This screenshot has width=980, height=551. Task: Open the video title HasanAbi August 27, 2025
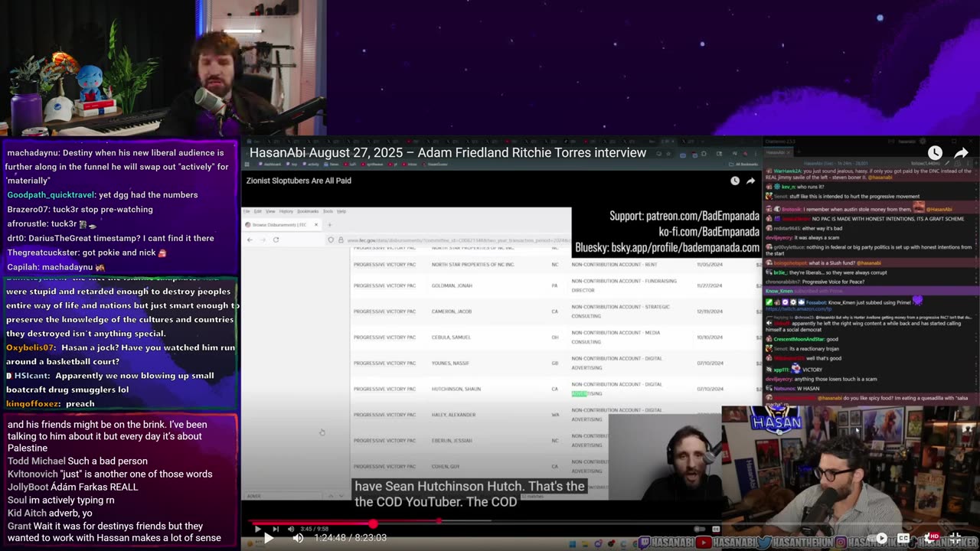(x=448, y=153)
